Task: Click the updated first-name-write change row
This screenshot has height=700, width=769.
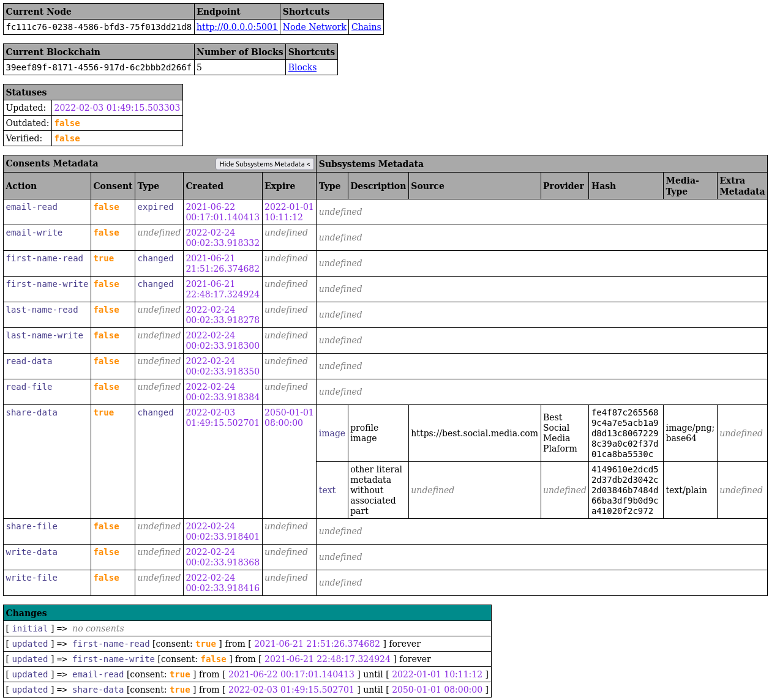Action: [247, 659]
